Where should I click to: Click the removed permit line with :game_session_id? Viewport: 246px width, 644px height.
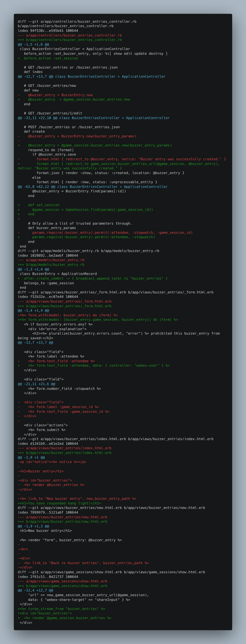point(105,233)
